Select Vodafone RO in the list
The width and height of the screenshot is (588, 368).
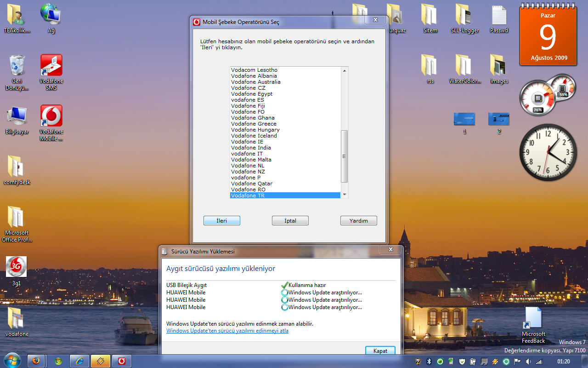coord(285,190)
